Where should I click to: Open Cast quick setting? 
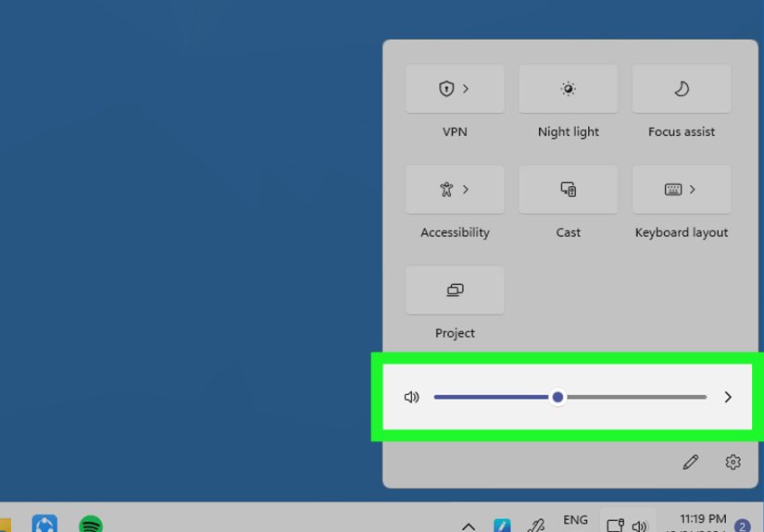pos(568,190)
